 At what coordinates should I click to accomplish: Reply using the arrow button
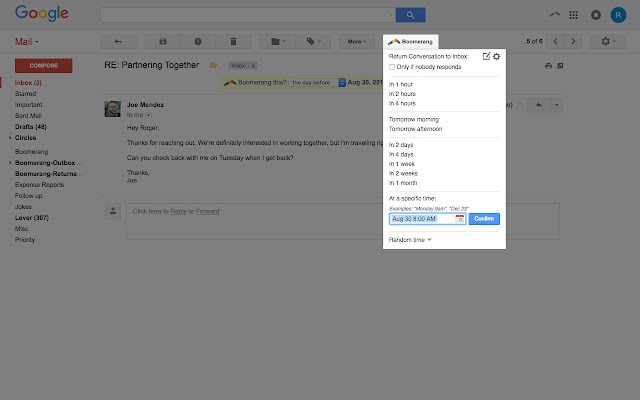point(539,105)
